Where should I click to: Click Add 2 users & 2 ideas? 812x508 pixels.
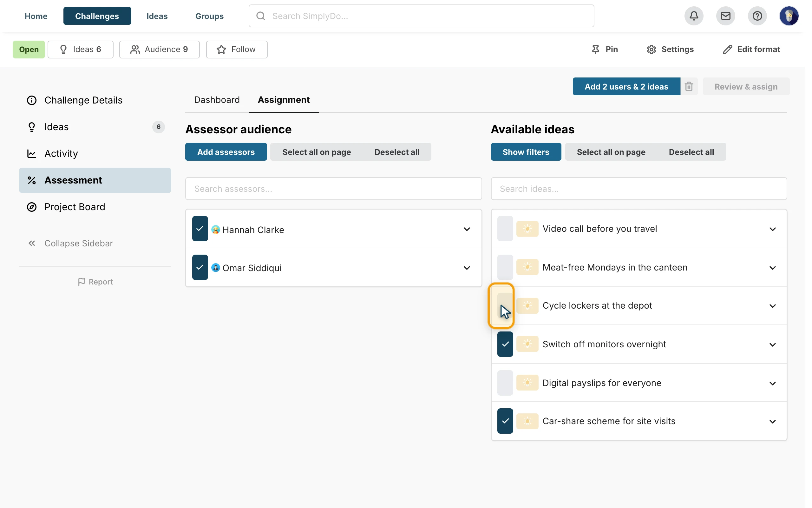[626, 86]
